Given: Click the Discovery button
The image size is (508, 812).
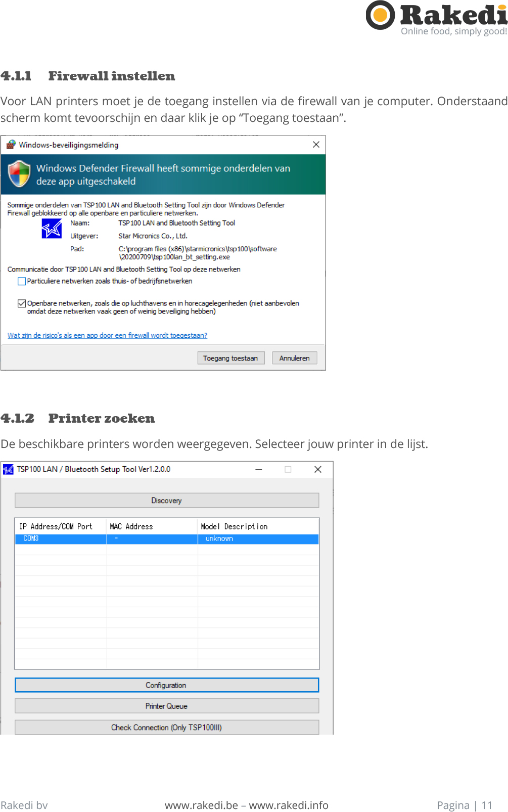Looking at the screenshot, I should [167, 501].
